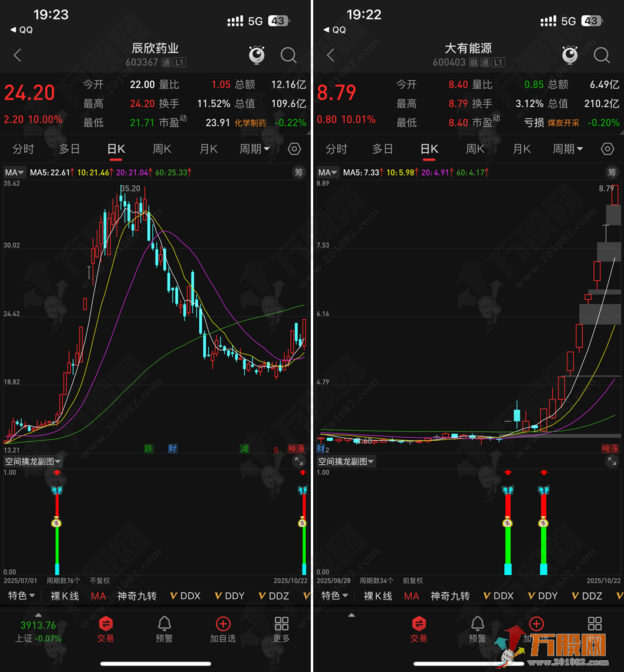
Task: Toggle 裸K线 naked candlestick mode
Action: [x=64, y=596]
